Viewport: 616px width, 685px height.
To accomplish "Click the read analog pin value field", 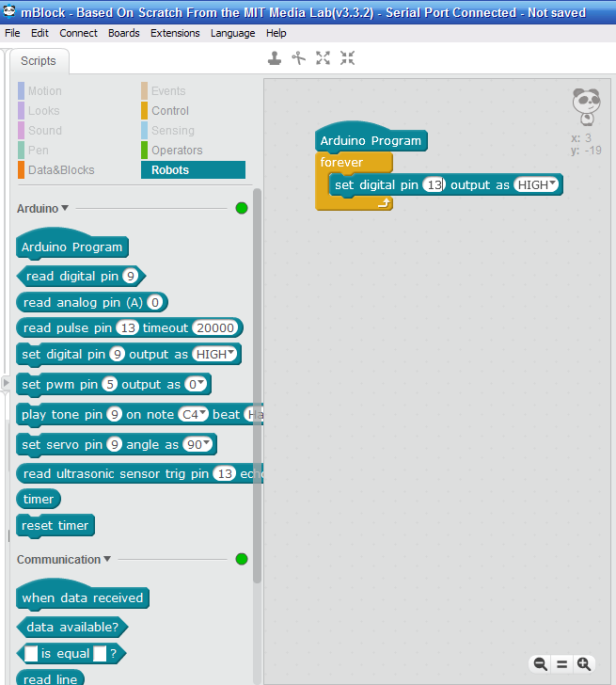I will click(x=155, y=302).
